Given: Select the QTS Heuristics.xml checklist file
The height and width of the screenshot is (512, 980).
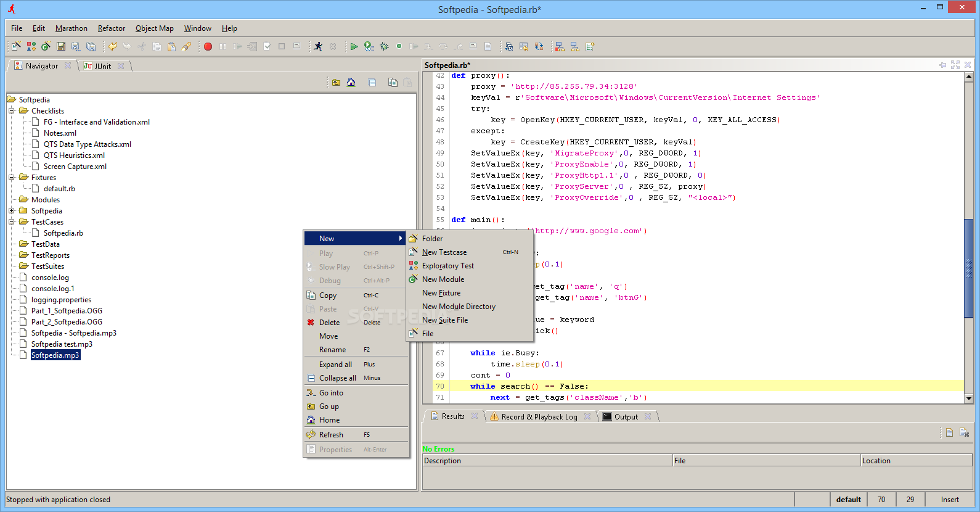Looking at the screenshot, I should 74,155.
